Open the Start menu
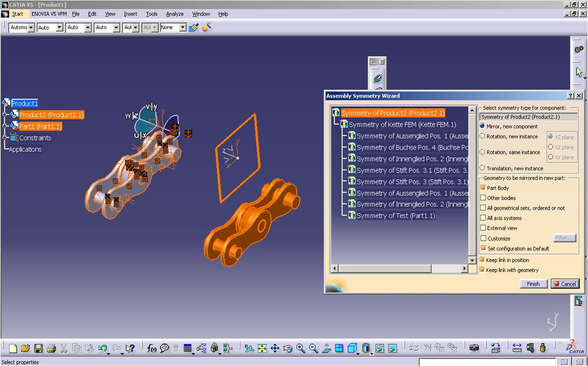588x366 pixels. click(17, 14)
